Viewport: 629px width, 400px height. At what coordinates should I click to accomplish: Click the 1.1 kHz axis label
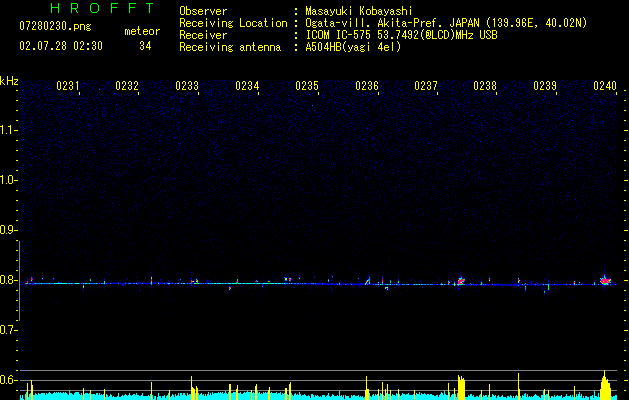8,130
